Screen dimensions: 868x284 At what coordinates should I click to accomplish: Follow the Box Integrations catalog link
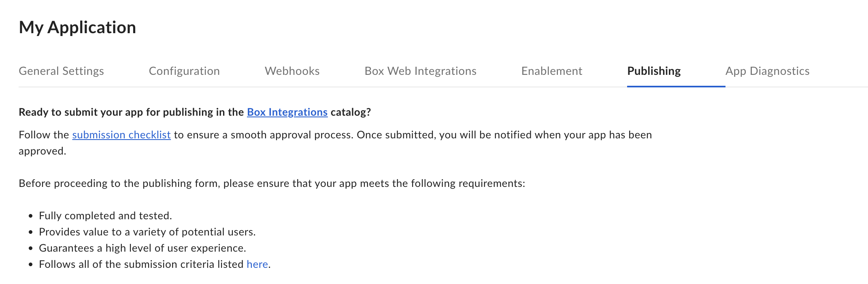pyautogui.click(x=287, y=112)
